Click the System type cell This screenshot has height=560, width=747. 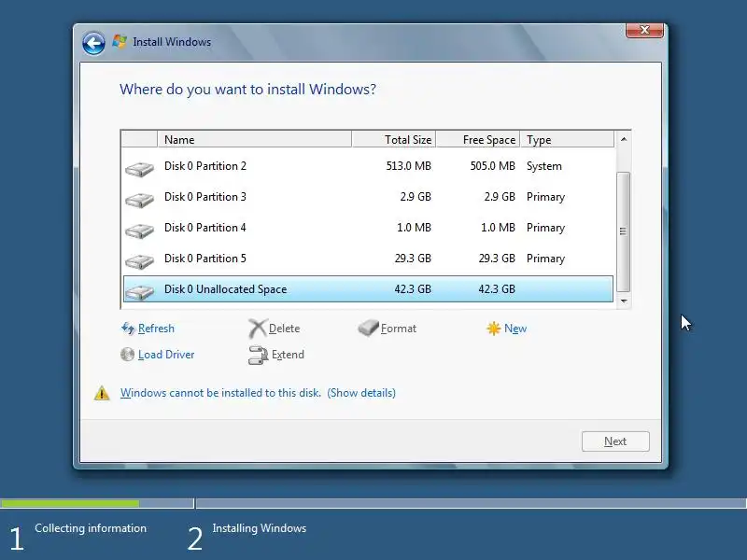click(x=544, y=166)
